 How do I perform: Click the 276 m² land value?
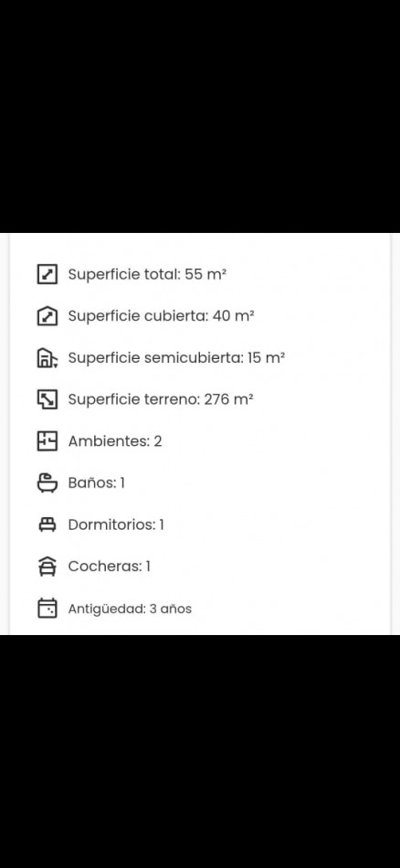click(x=228, y=399)
